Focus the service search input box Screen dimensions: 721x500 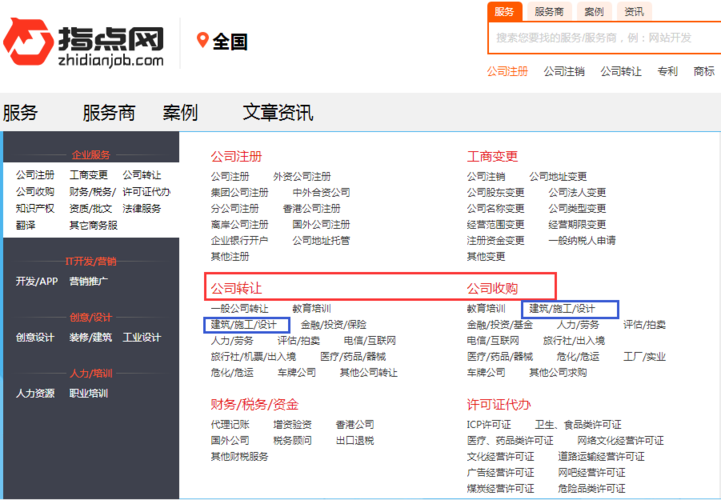pos(604,38)
